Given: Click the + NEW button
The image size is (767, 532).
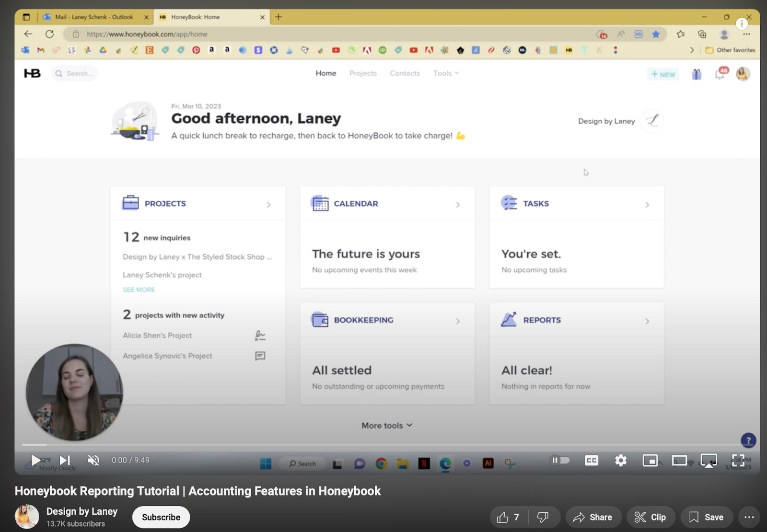Looking at the screenshot, I should coord(663,74).
